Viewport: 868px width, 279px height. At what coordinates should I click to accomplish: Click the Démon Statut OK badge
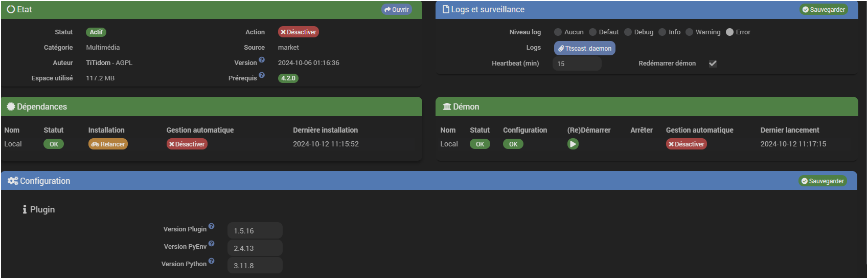pyautogui.click(x=480, y=144)
